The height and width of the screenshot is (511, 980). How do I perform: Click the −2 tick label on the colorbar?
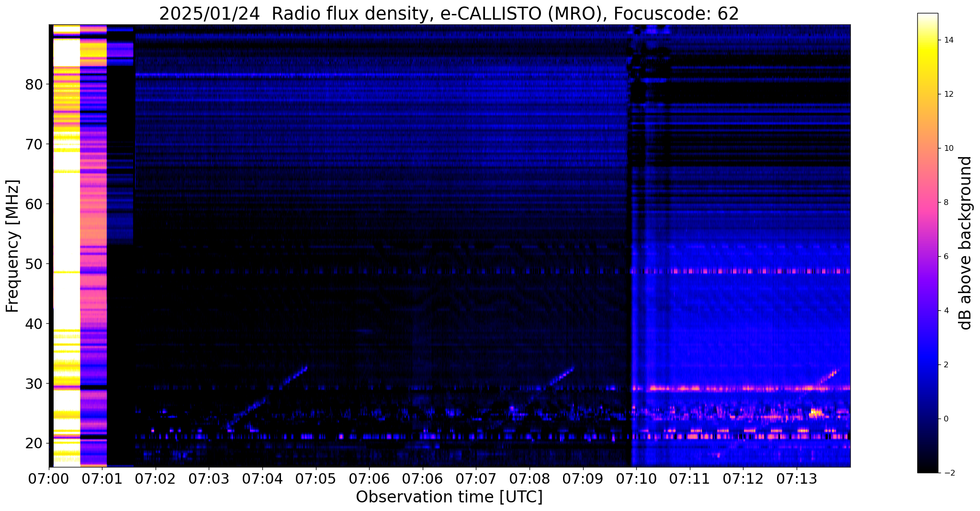(x=948, y=473)
